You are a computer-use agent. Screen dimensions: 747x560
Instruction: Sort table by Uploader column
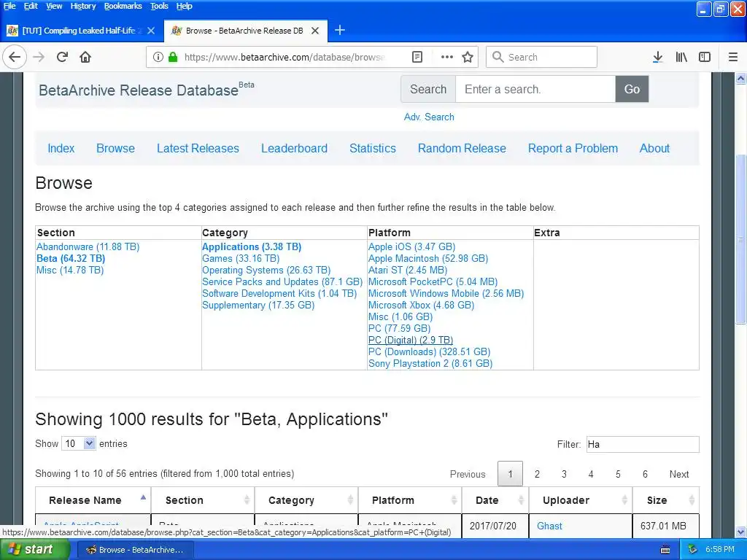pyautogui.click(x=580, y=500)
